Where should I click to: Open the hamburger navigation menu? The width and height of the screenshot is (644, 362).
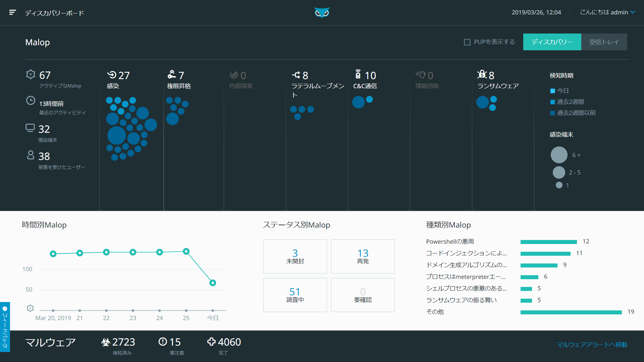click(x=13, y=12)
